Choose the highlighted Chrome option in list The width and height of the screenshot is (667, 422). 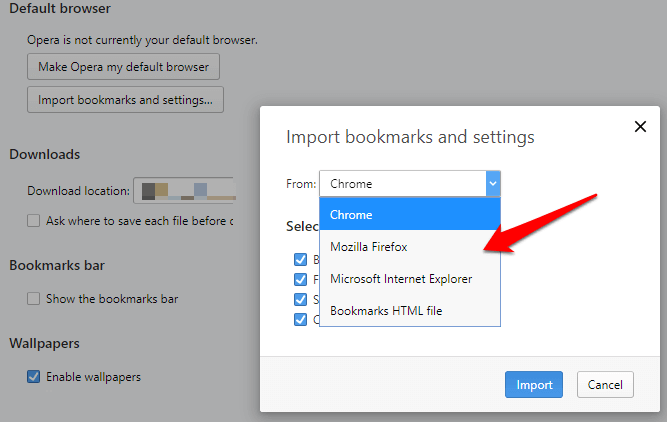[x=409, y=215]
